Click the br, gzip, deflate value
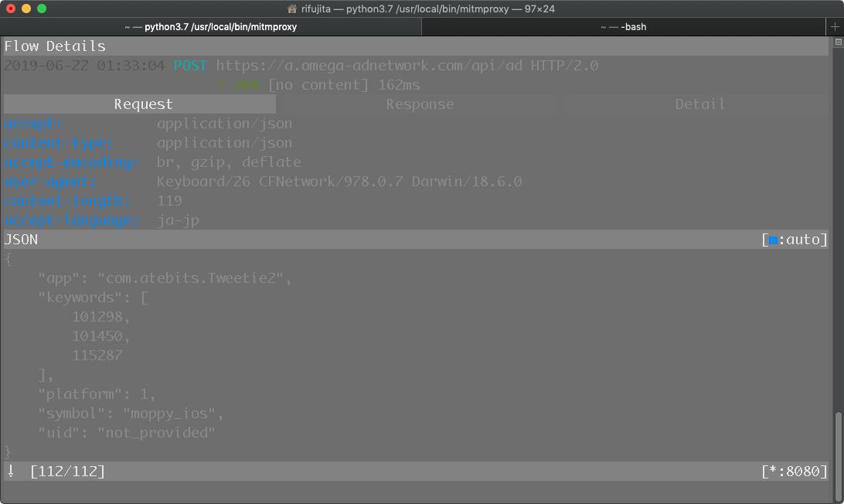 point(229,162)
